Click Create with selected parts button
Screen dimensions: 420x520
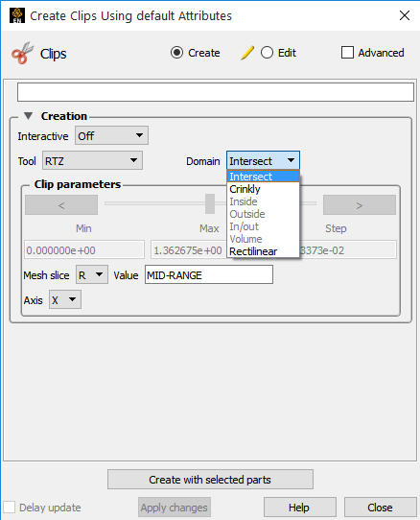(x=210, y=479)
